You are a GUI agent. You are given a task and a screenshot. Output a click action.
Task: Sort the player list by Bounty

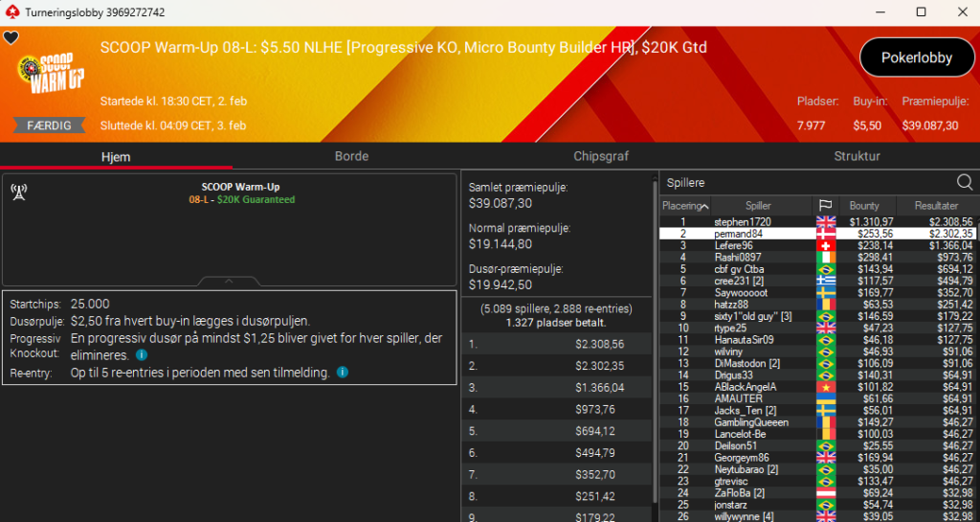coord(864,206)
